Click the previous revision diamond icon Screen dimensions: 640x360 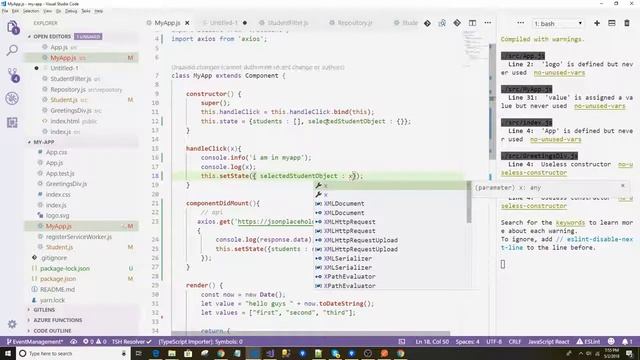click(x=427, y=23)
